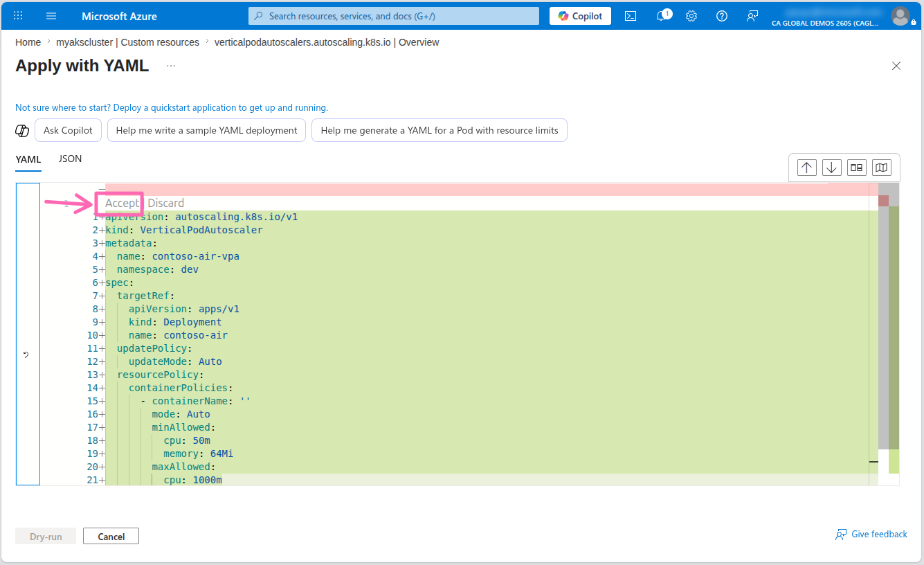Screen dimensions: 924x565
Task: Switch to the JSON tab
Action: pos(70,159)
